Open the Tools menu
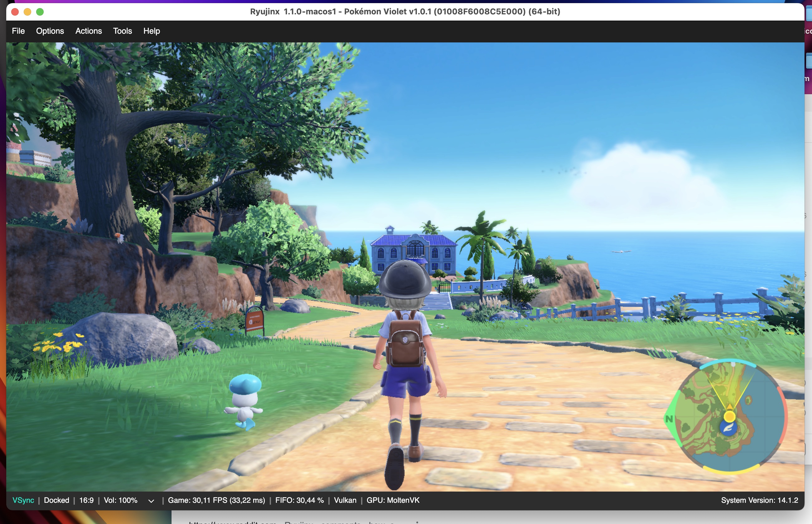812x524 pixels. click(122, 31)
